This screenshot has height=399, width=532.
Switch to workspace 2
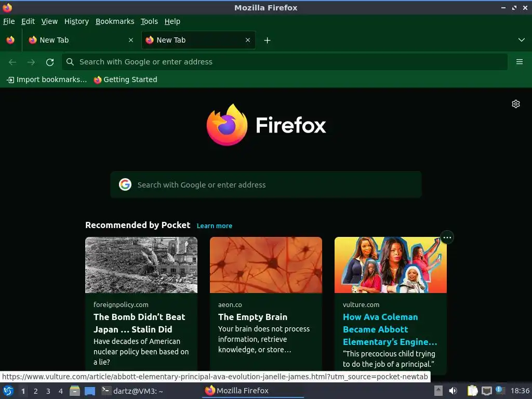tap(36, 391)
